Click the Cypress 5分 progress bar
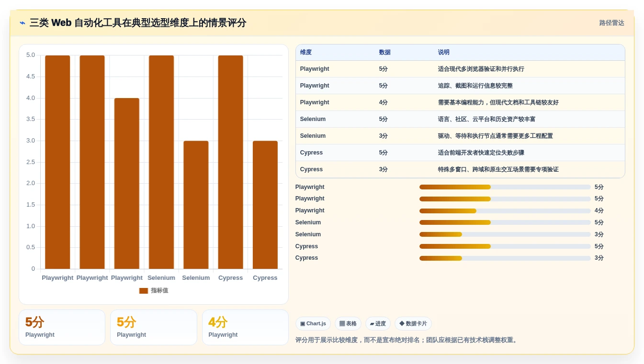Image resolution: width=644 pixels, height=364 pixels. coord(505,246)
